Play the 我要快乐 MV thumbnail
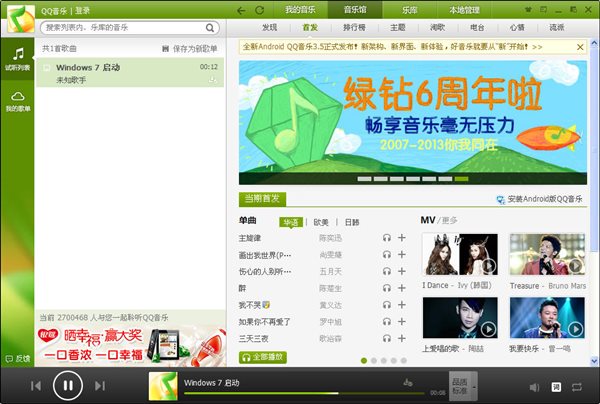600x404 pixels. (x=547, y=318)
